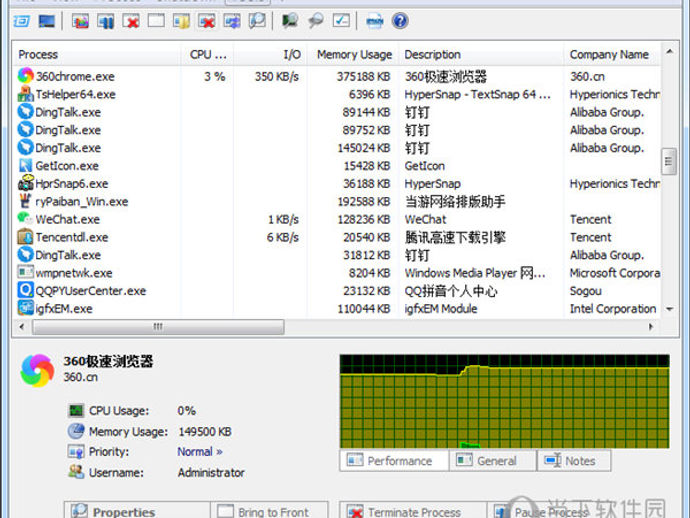690x518 pixels.
Task: Click the blank white window toolbar icon
Action: 156,21
